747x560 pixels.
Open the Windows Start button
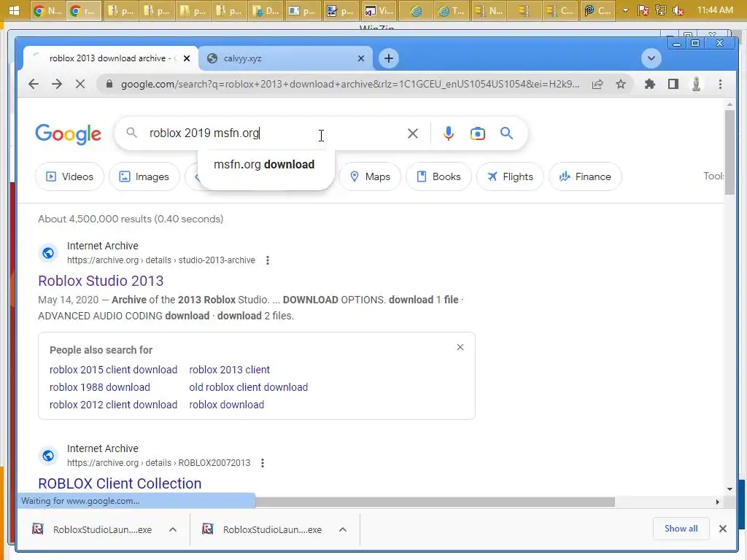click(x=14, y=10)
